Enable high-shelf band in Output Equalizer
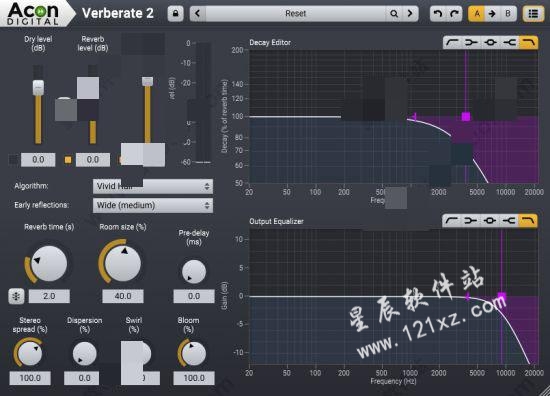This screenshot has width=550, height=396. click(509, 221)
